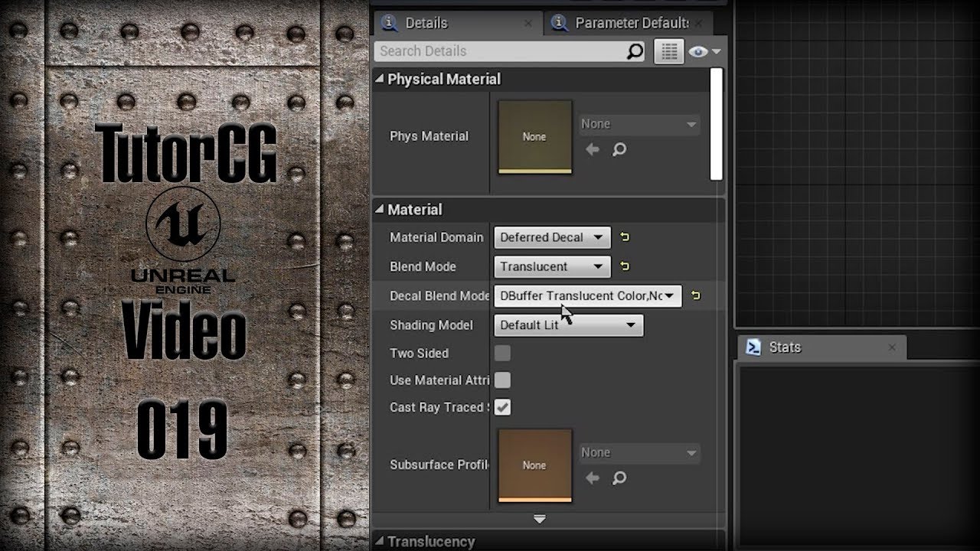980x551 pixels.
Task: Close the Stats tab
Action: [x=891, y=347]
